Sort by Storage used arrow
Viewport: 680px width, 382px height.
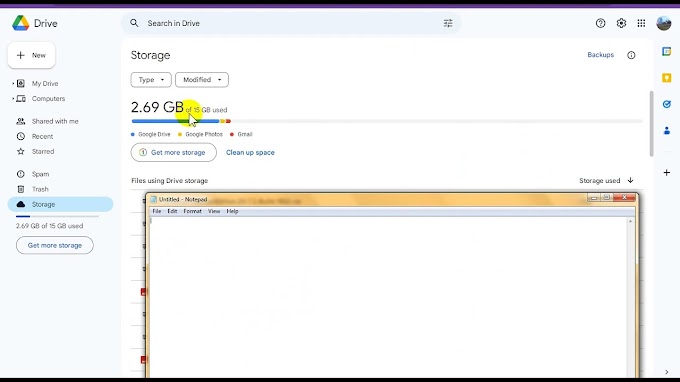630,180
